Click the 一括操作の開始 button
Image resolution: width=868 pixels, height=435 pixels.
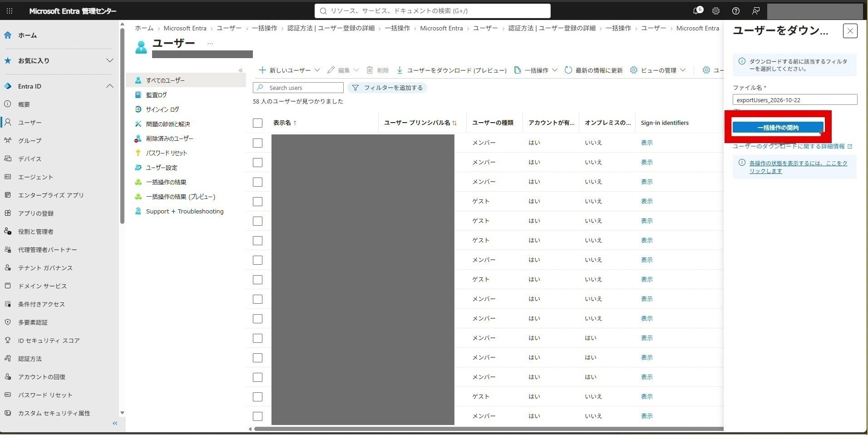[x=778, y=128]
